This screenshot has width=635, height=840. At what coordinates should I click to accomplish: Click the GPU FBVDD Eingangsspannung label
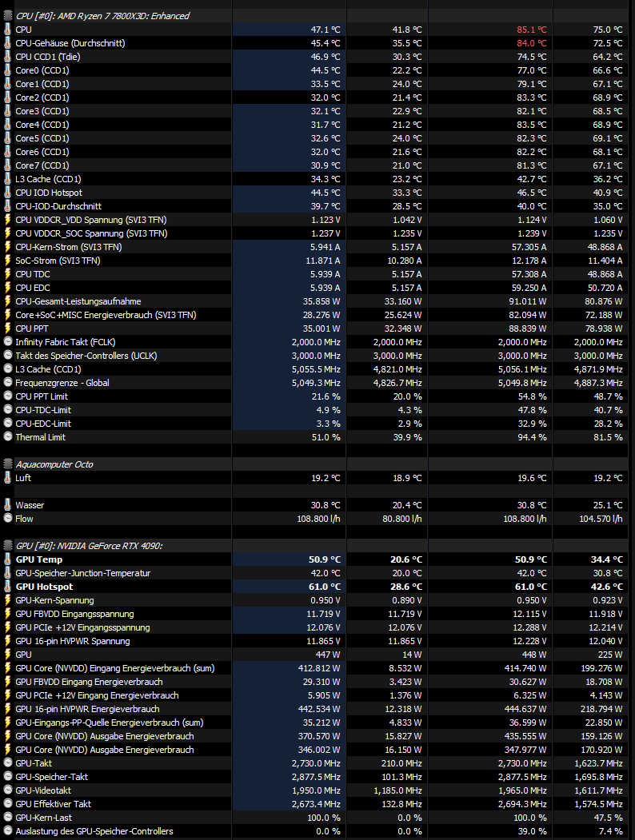74,614
